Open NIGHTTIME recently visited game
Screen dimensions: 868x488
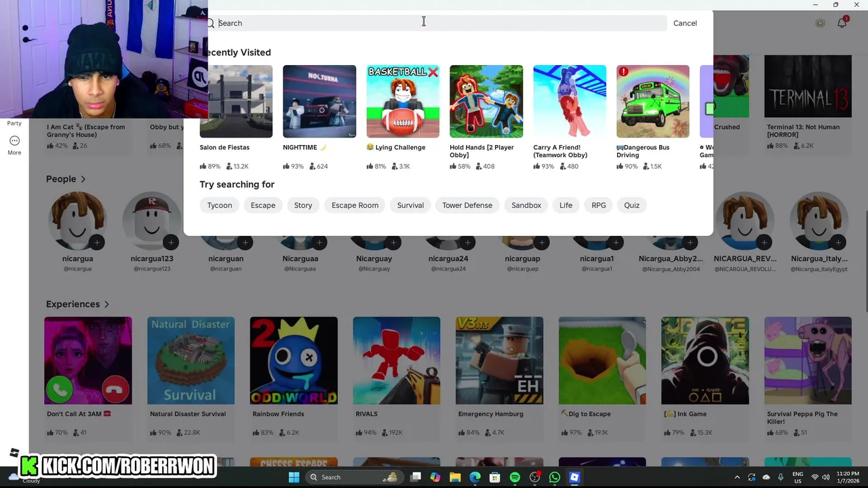[319, 101]
